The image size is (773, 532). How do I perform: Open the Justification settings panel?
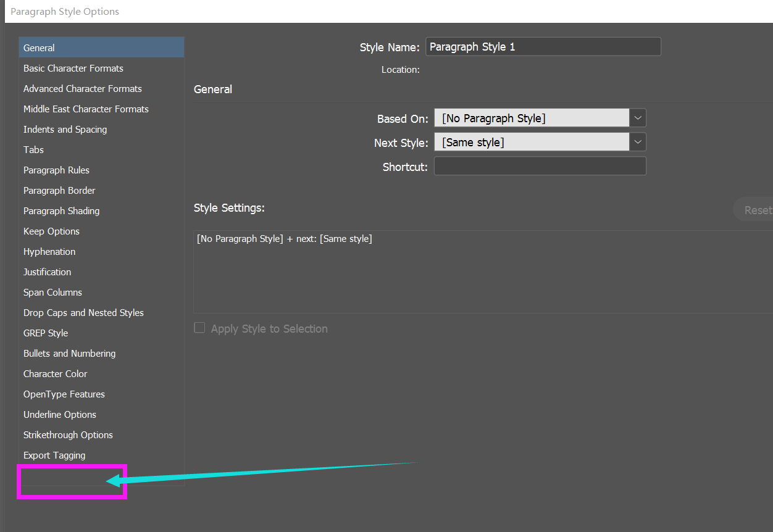coord(47,272)
